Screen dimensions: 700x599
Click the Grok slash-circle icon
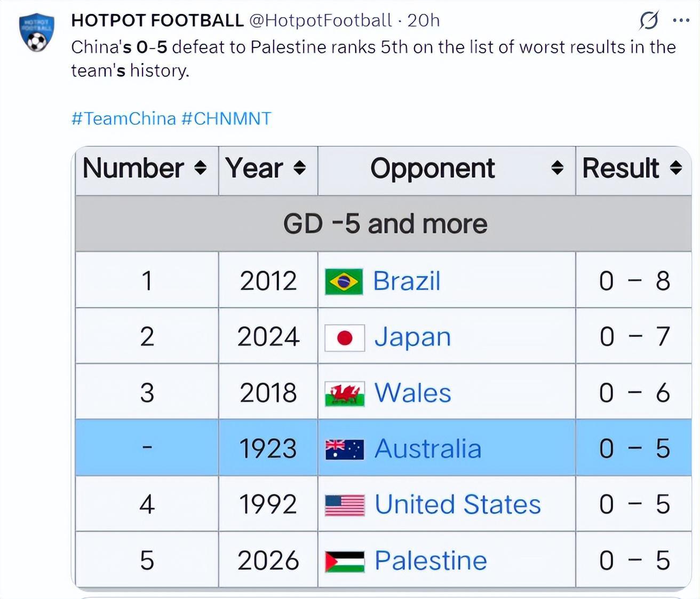649,20
